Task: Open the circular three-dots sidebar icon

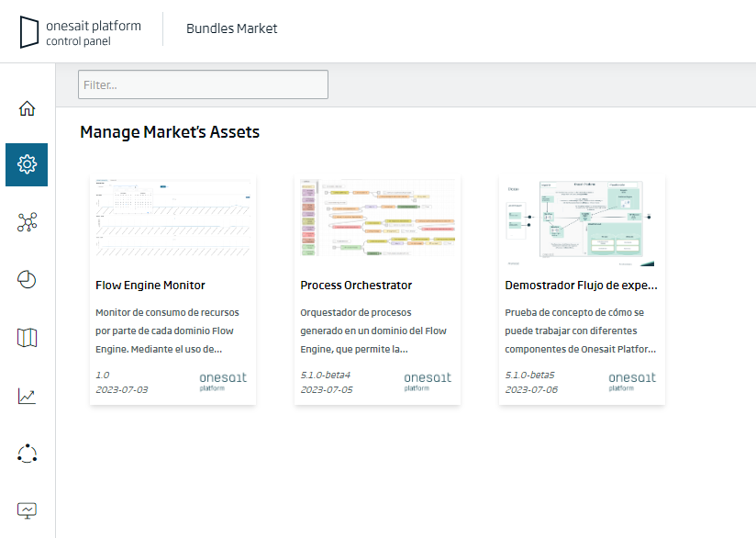Action: coord(27,454)
